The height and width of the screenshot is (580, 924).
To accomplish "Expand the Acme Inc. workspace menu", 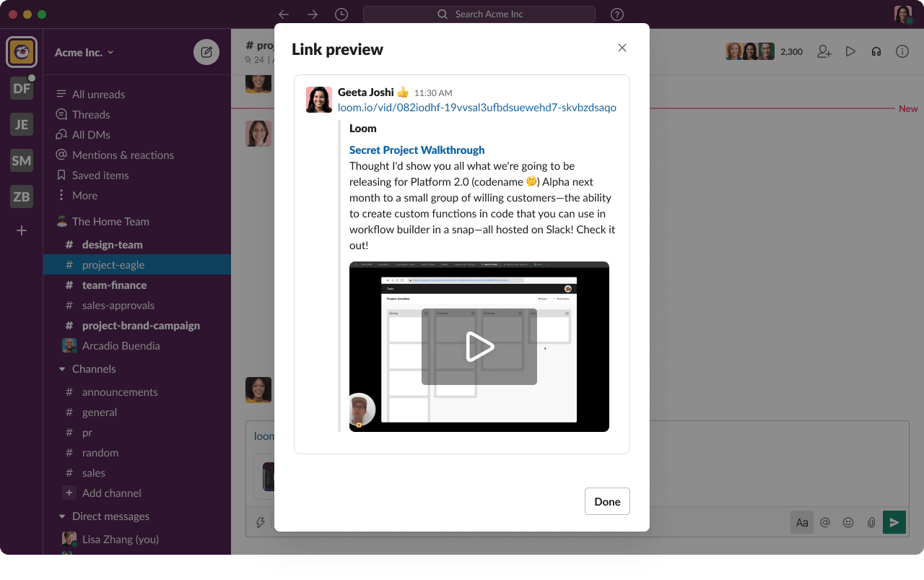I will pyautogui.click(x=84, y=52).
